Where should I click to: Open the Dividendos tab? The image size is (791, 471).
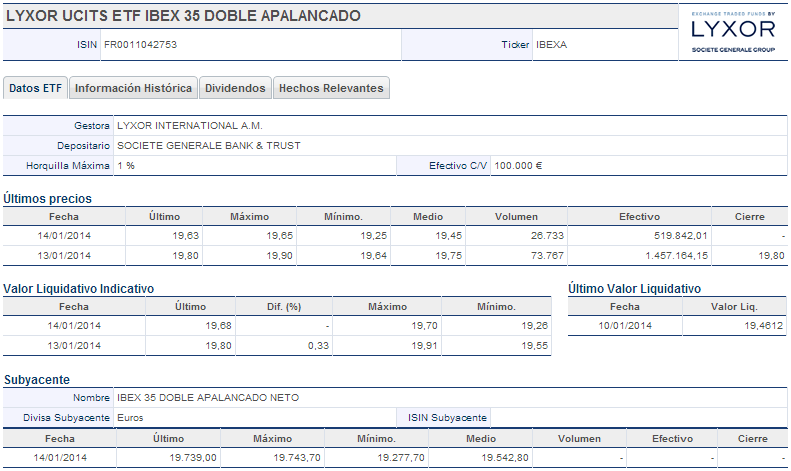click(235, 88)
